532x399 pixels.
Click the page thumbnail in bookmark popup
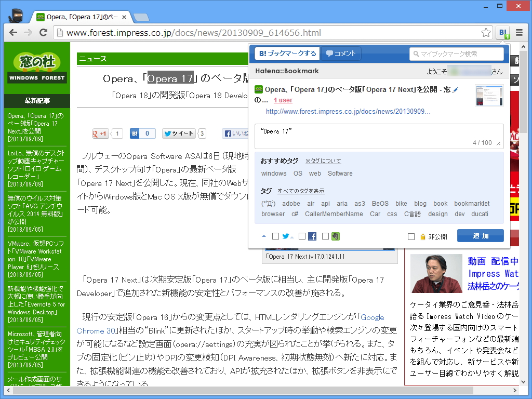click(x=489, y=96)
